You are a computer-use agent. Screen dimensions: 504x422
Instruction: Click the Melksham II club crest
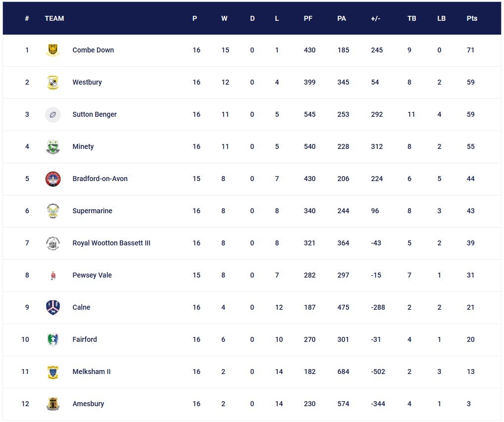52,372
